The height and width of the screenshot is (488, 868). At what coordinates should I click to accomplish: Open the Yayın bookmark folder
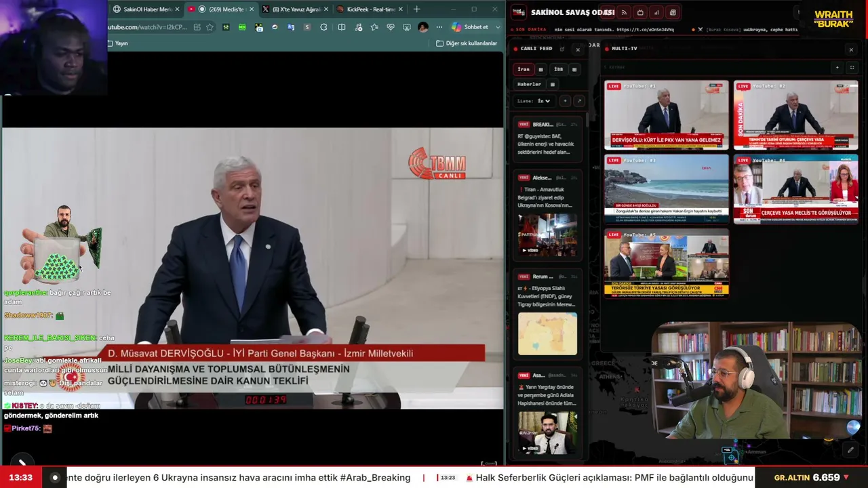coord(118,43)
